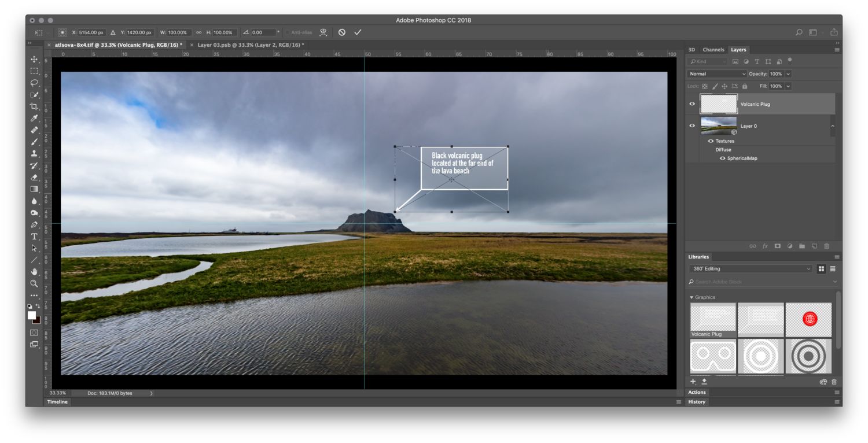Viewport: 868px width, 443px height.
Task: Open the Kind filter dropdown
Action: point(708,61)
